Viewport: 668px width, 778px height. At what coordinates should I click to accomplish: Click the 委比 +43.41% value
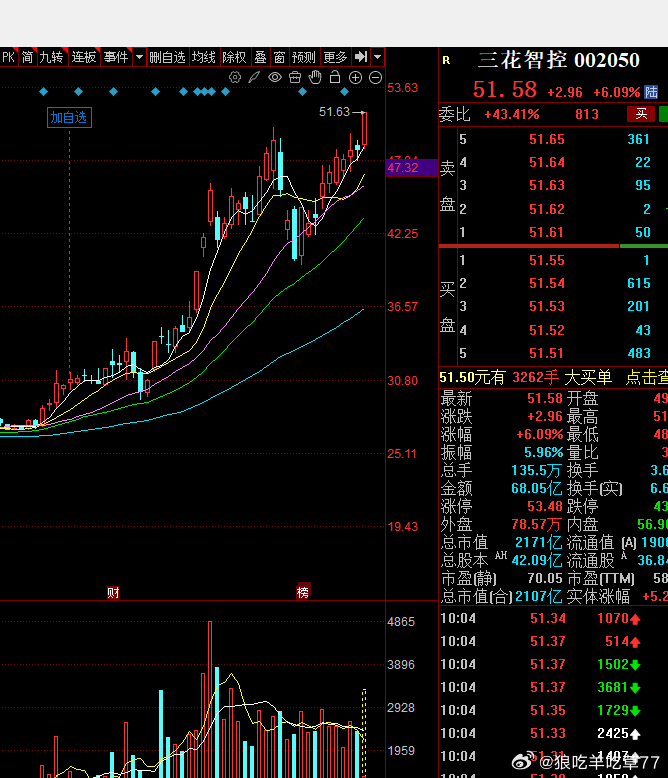tap(512, 115)
